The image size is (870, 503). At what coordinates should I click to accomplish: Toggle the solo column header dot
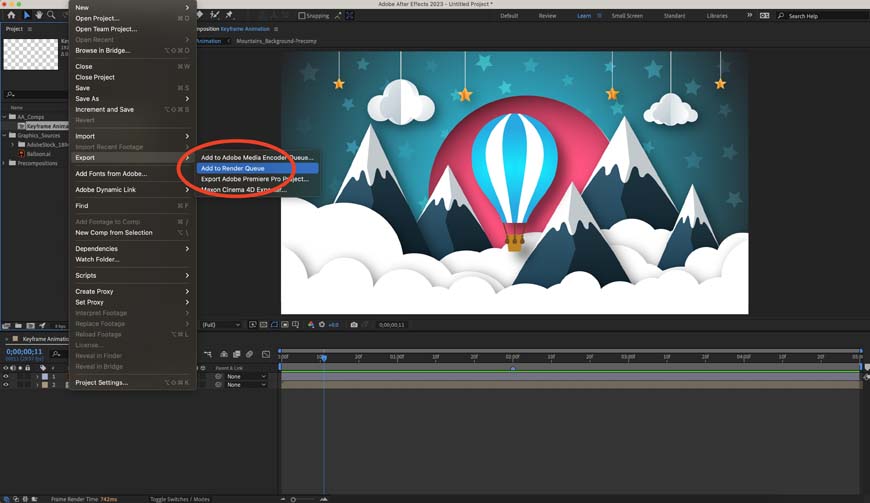pos(21,368)
